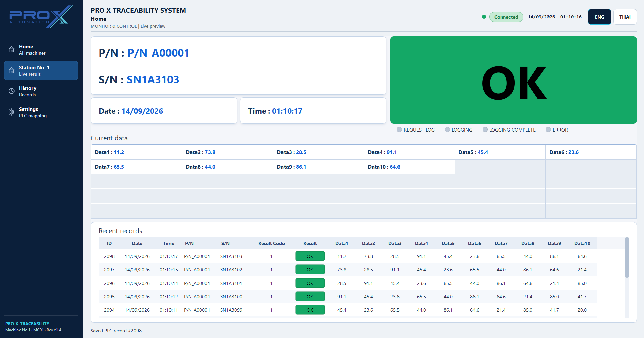Viewport: 644px width, 338px height.
Task: Switch language to THAI
Action: click(x=625, y=17)
